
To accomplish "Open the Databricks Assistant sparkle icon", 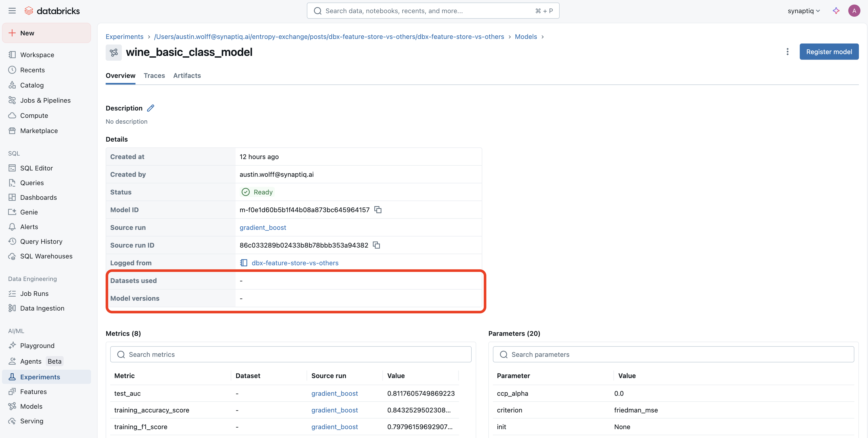I will pos(836,11).
